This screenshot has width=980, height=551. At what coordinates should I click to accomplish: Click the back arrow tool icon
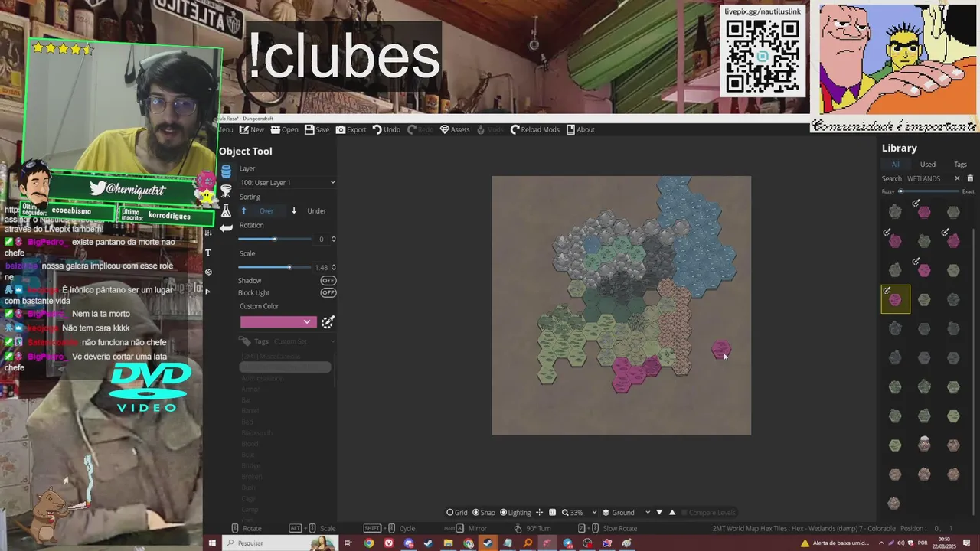click(x=226, y=228)
